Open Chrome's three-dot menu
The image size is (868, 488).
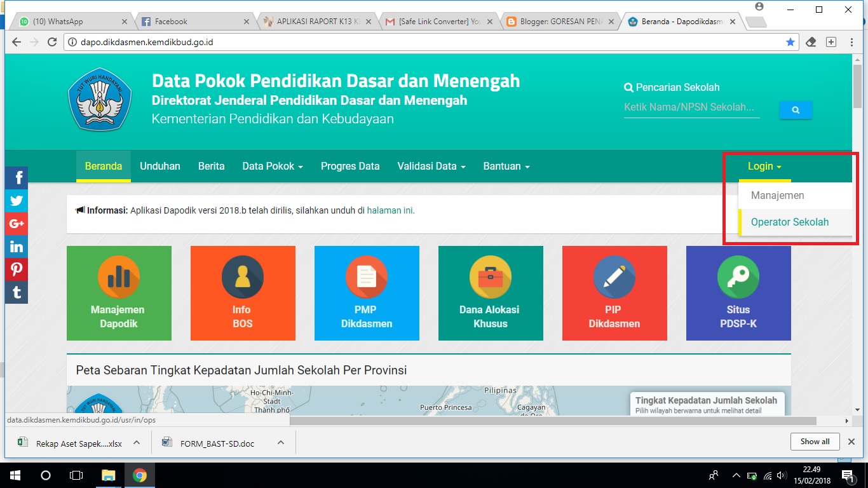point(851,42)
